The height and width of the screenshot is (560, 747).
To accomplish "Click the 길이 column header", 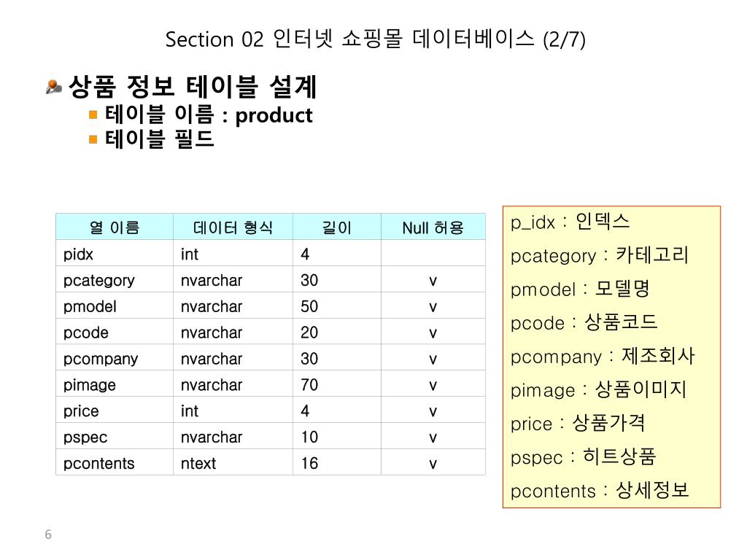I will (337, 227).
